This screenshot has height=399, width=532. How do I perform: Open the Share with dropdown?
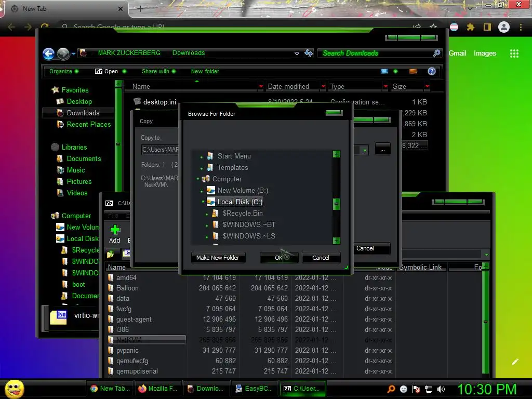159,71
